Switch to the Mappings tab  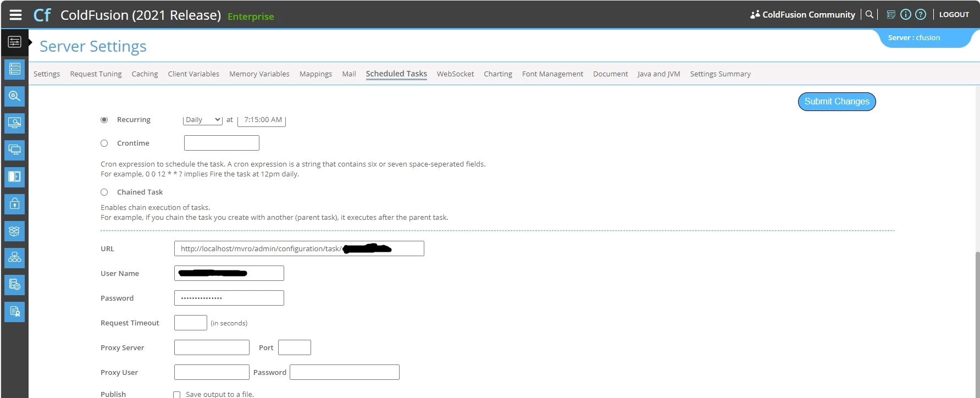[x=315, y=74]
